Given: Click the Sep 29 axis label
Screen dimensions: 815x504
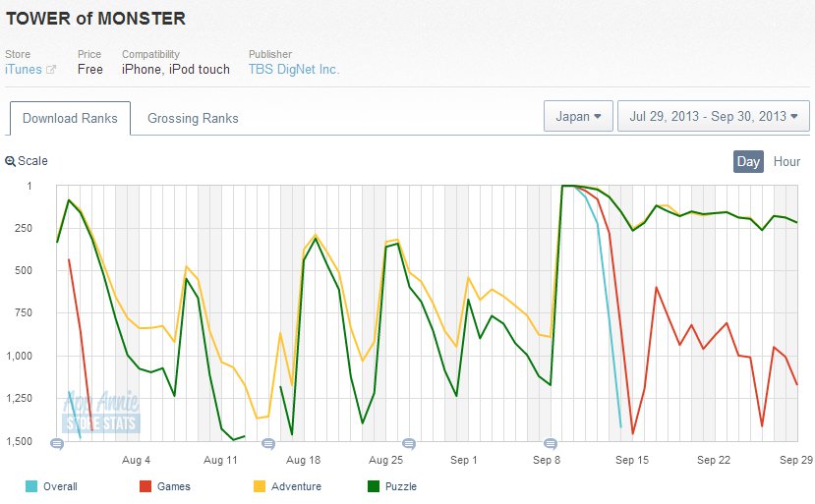Looking at the screenshot, I should (x=795, y=460).
